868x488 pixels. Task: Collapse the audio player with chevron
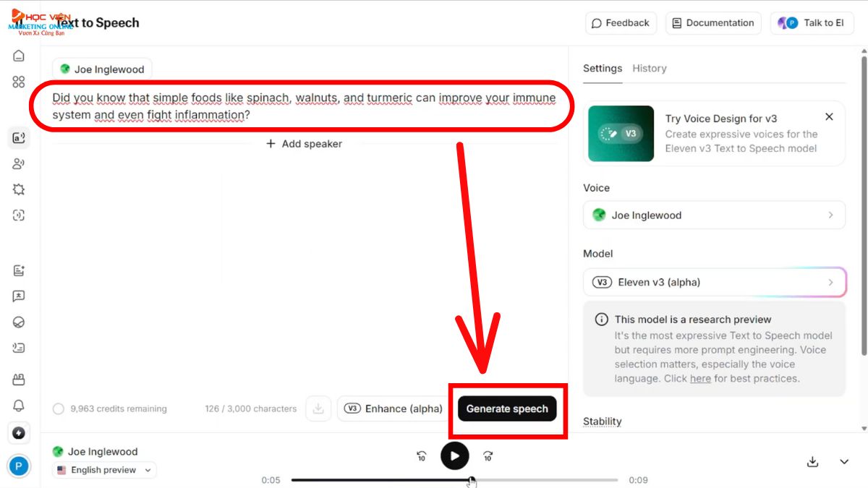coord(844,462)
